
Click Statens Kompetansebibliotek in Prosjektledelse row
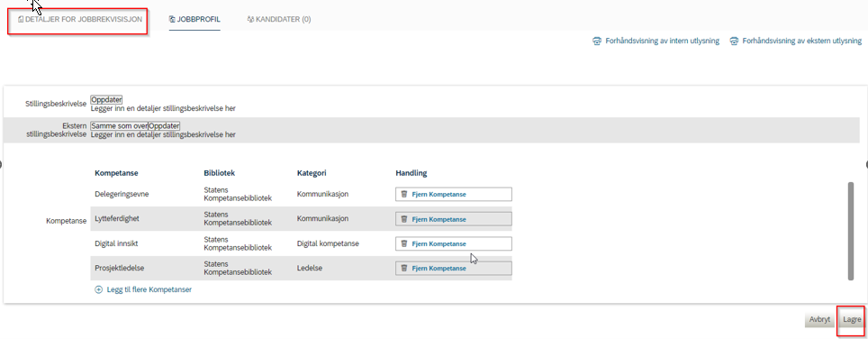(238, 268)
